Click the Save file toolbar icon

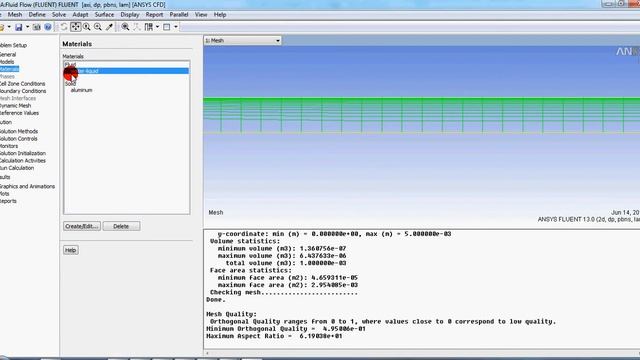[18, 27]
